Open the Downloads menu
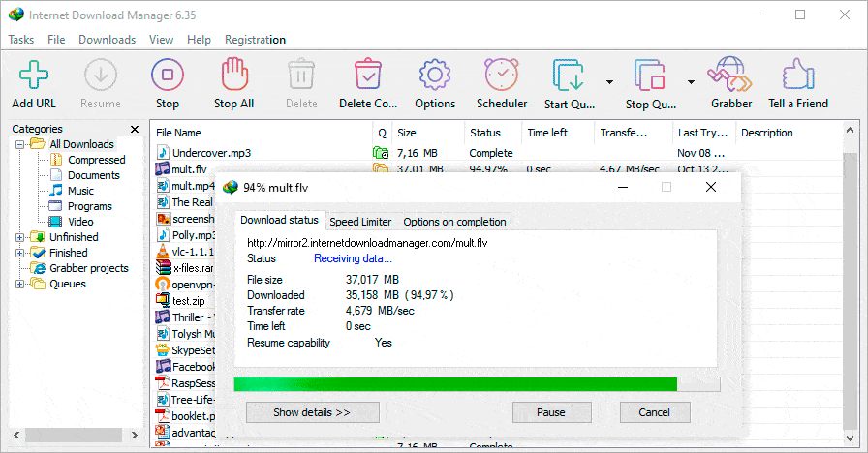The image size is (868, 453). (x=107, y=40)
